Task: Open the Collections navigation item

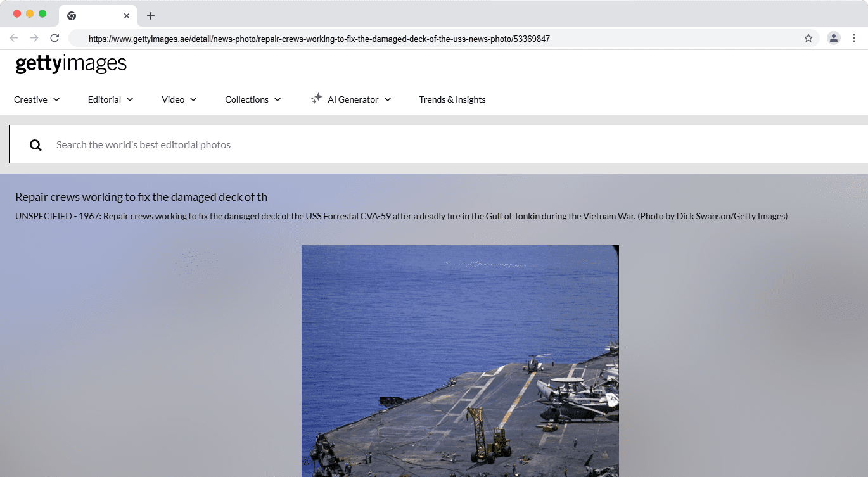Action: pyautogui.click(x=247, y=99)
